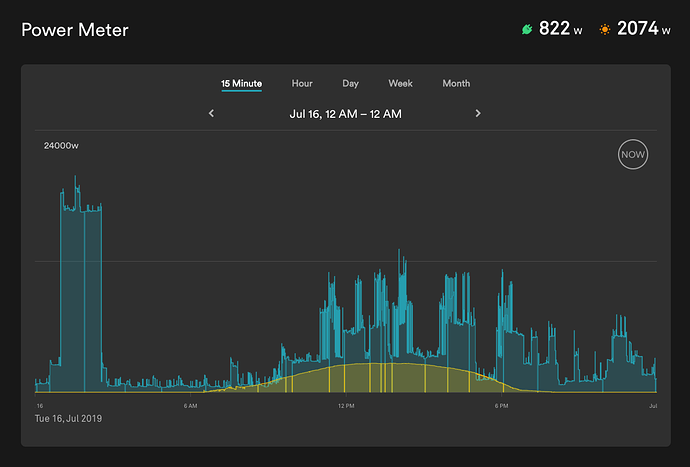Show the Month view tab
The image size is (690, 467).
(456, 83)
